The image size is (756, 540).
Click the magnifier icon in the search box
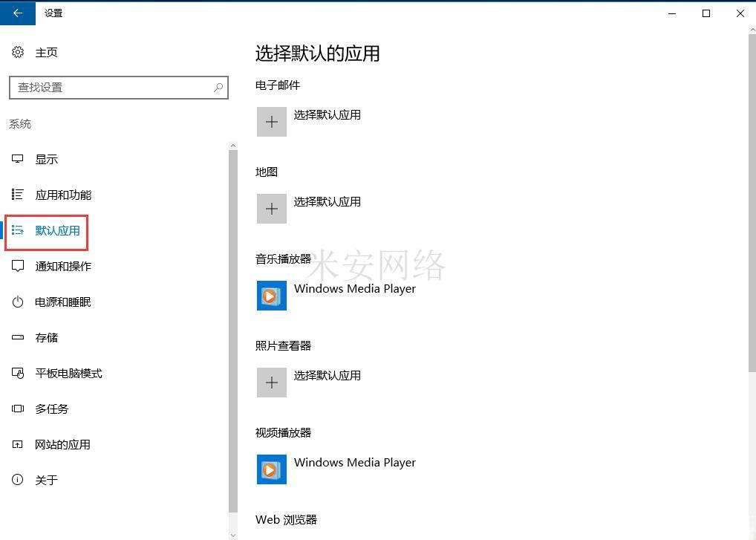[x=218, y=87]
